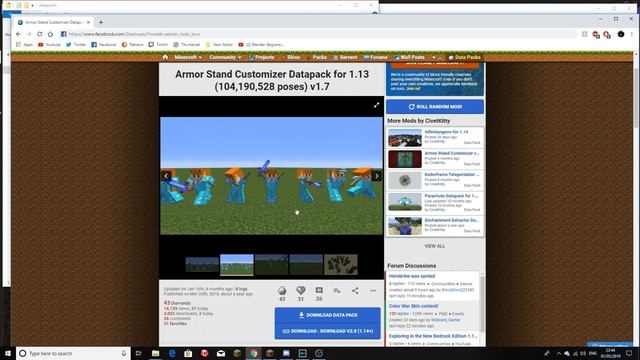Open Enchantment Extractor mod entry
This screenshot has height=360, width=640.
pyautogui.click(x=435, y=226)
